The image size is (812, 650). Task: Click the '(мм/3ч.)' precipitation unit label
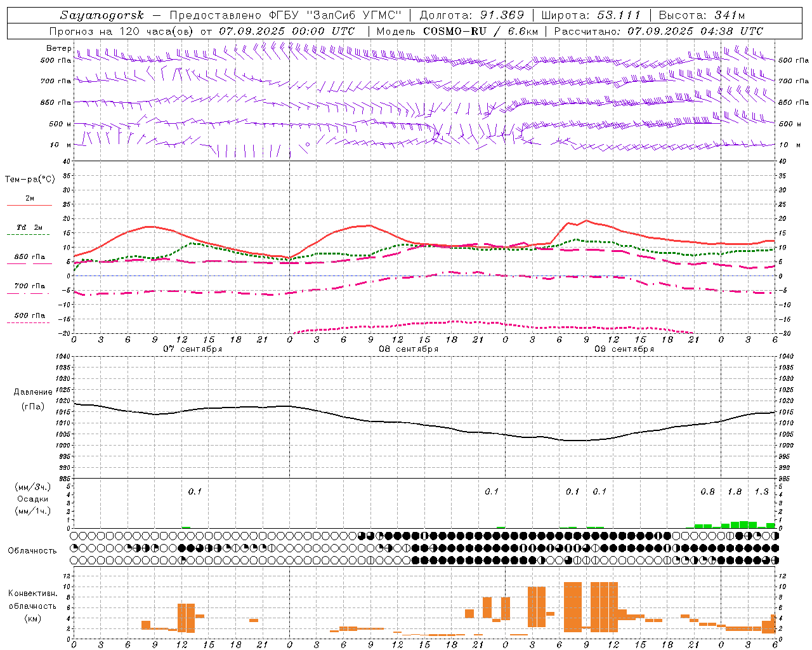[x=33, y=487]
